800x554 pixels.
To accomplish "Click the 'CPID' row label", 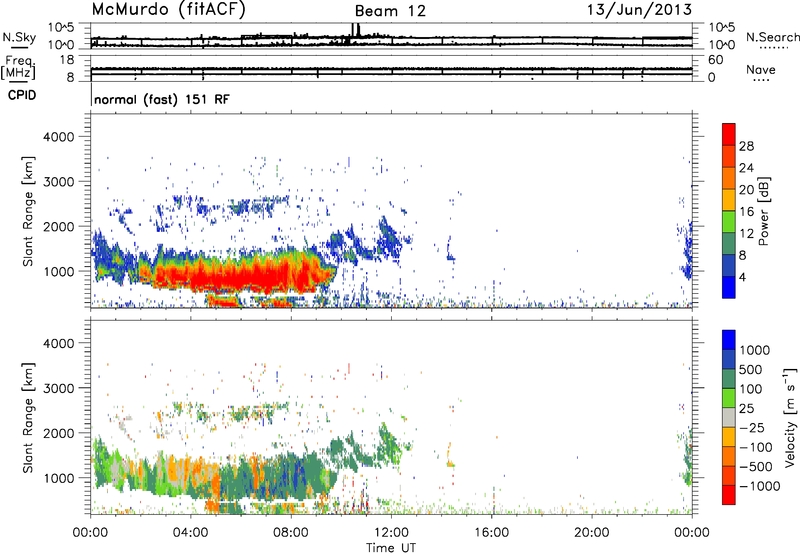I will [22, 95].
